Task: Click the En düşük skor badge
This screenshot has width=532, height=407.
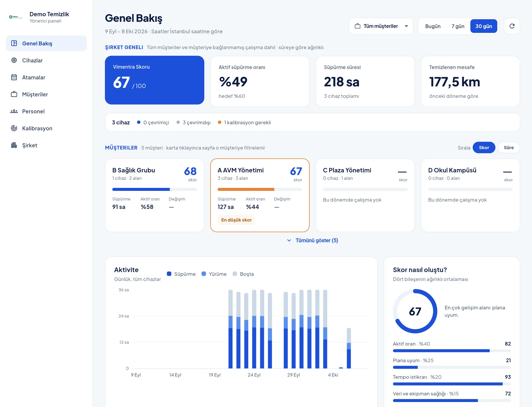Action: point(236,220)
